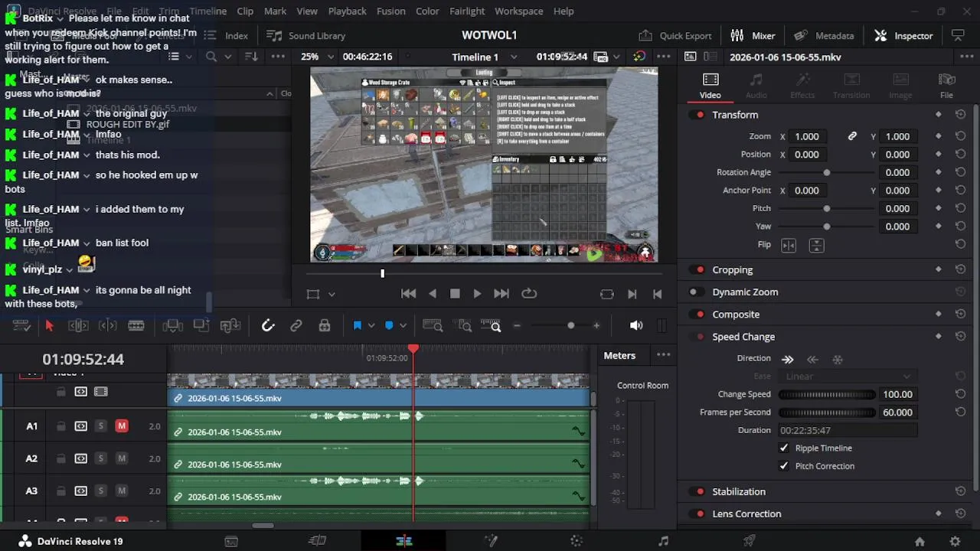
Task: Open the Sound Library panel
Action: point(305,36)
